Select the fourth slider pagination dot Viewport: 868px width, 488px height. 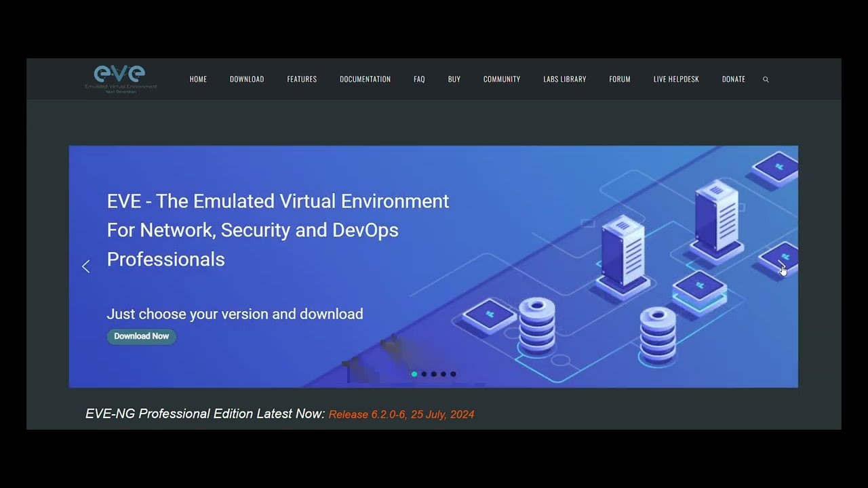click(443, 374)
